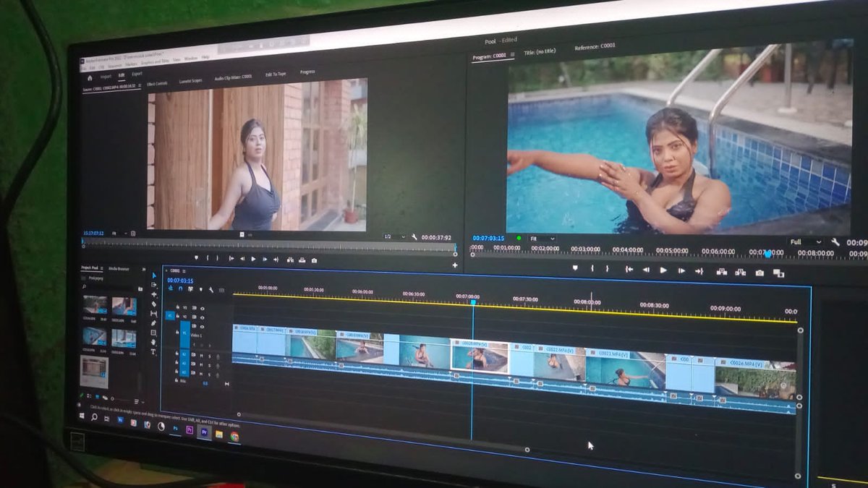Select the Razor tool
The height and width of the screenshot is (488, 868).
(x=153, y=304)
